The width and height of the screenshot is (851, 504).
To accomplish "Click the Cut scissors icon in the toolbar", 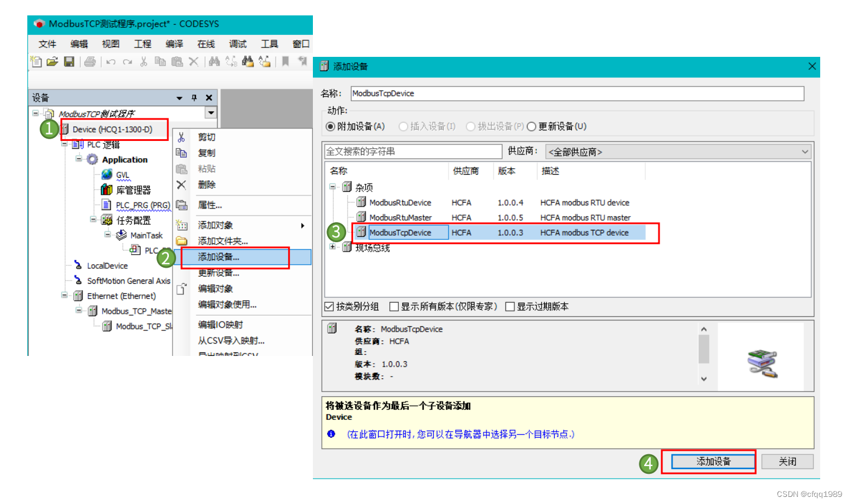I will pyautogui.click(x=143, y=61).
